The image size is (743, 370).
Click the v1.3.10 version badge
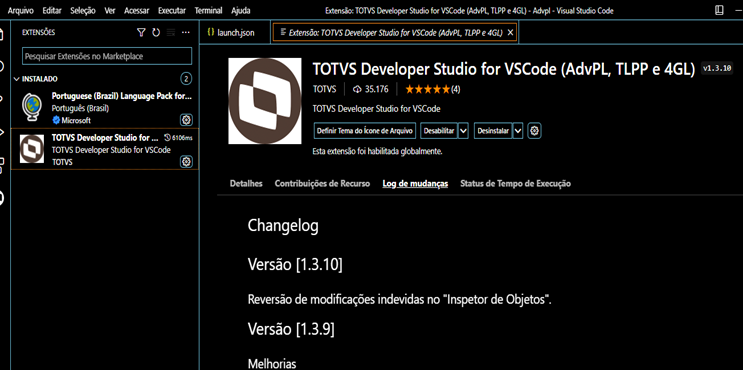pyautogui.click(x=717, y=69)
